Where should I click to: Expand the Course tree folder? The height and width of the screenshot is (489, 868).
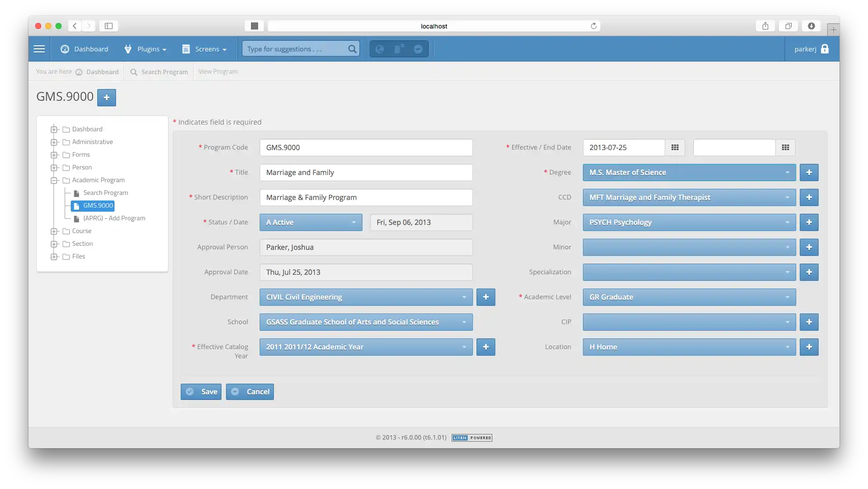[54, 231]
